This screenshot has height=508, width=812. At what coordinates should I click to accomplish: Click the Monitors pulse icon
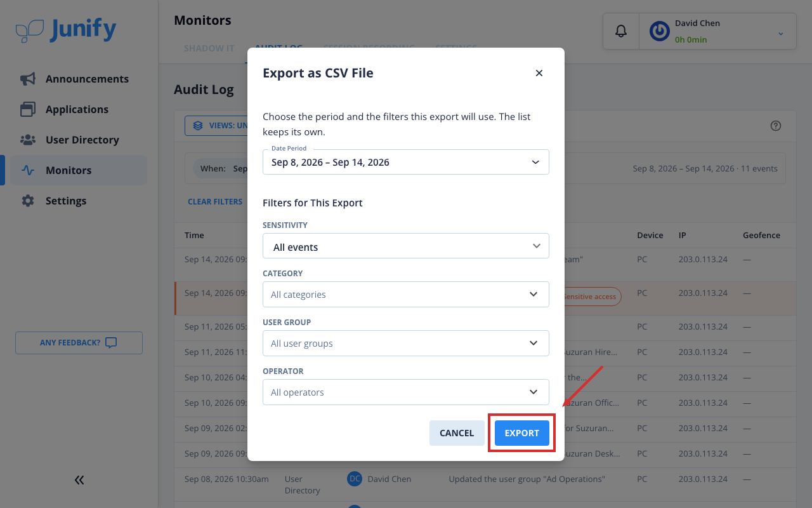[28, 170]
